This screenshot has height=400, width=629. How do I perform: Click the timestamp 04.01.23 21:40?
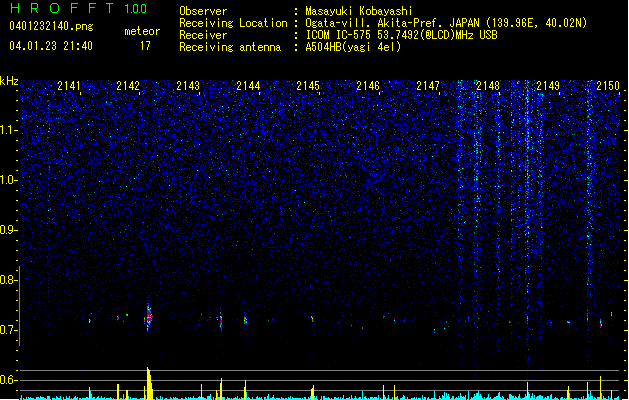pyautogui.click(x=51, y=46)
